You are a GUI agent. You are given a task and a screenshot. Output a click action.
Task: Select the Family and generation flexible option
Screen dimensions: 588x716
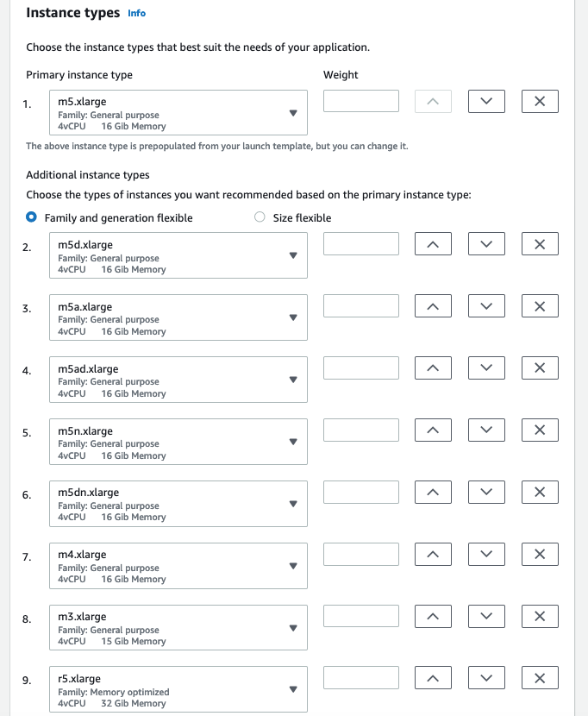(32, 217)
